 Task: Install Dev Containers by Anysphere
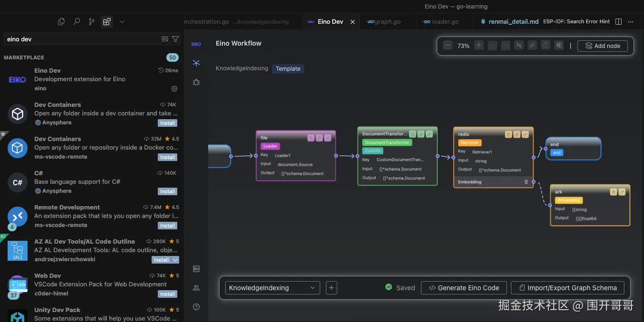tap(167, 123)
